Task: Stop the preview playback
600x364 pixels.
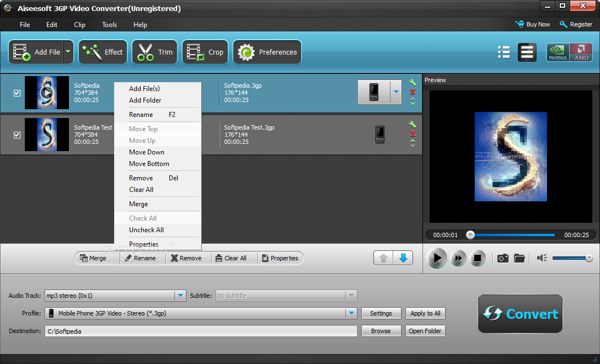Action: 478,258
